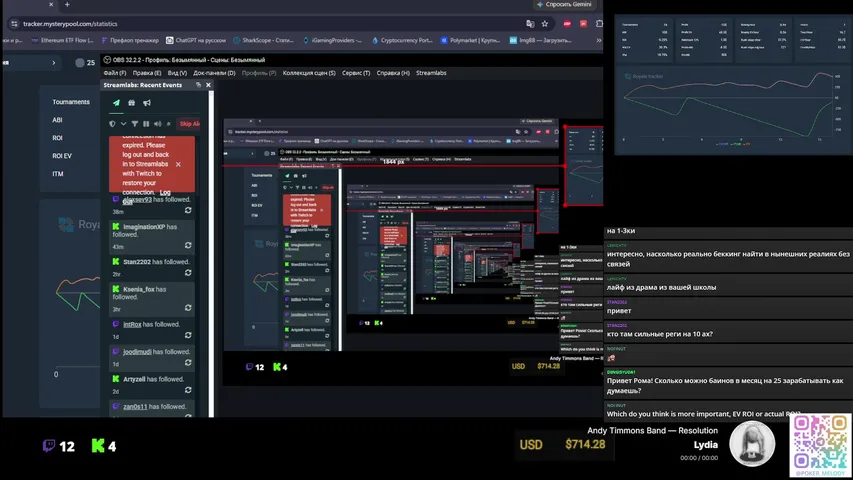Image resolution: width=853 pixels, height=480 pixels.
Task: Click Skip Alert button
Action: point(189,124)
